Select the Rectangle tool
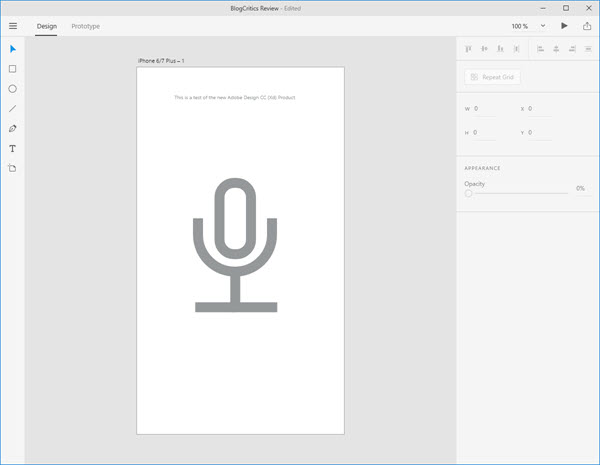The width and height of the screenshot is (600, 465). coord(13,69)
